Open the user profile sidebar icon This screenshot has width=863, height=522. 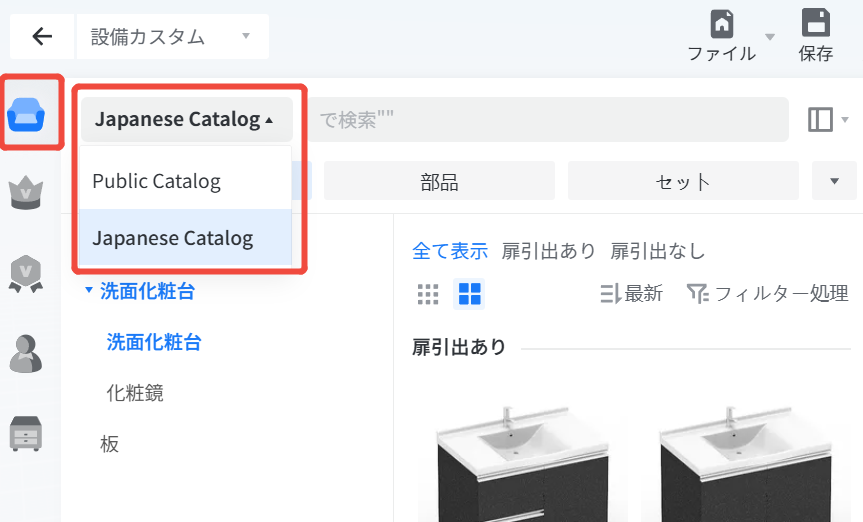point(26,354)
